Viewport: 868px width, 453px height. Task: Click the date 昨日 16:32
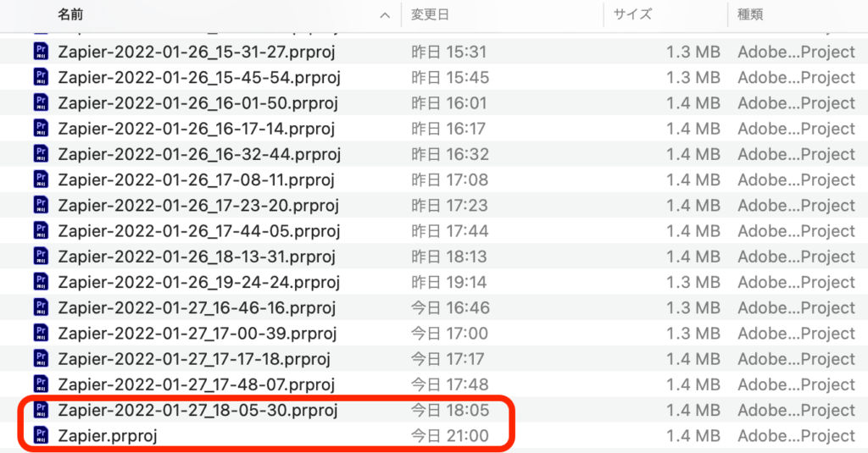tap(450, 154)
